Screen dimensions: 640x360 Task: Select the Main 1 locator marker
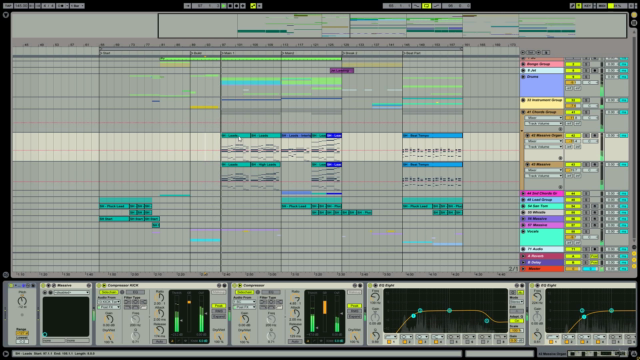click(x=229, y=53)
